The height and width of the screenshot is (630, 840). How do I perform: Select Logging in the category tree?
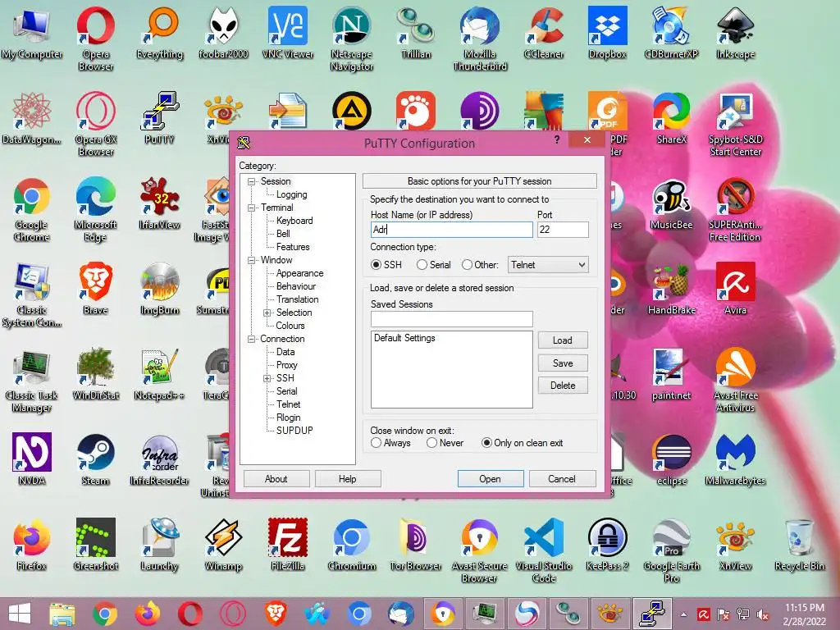click(291, 194)
